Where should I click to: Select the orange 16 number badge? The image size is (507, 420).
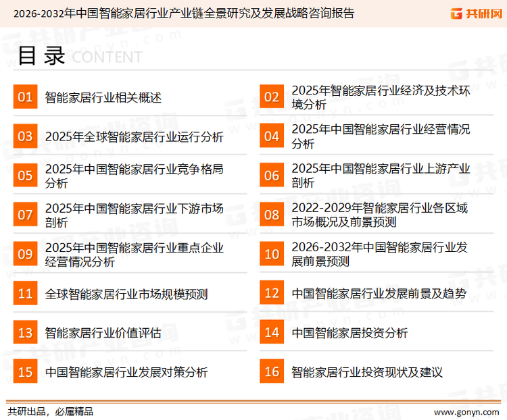(x=272, y=372)
